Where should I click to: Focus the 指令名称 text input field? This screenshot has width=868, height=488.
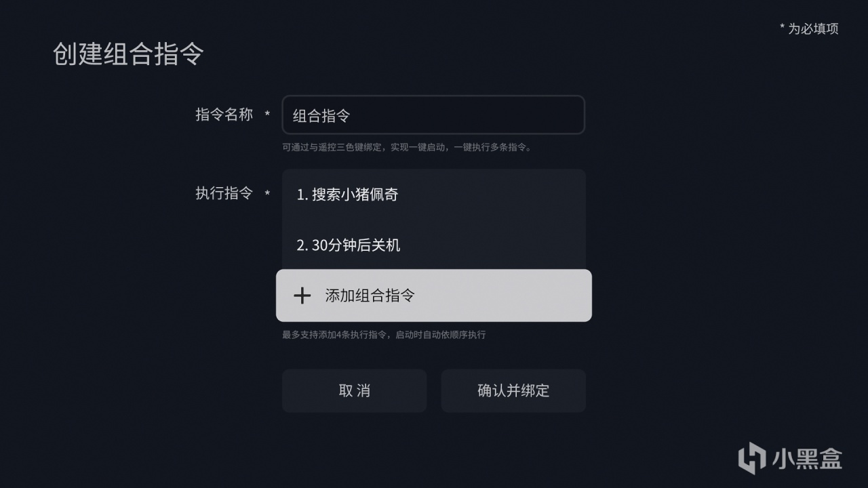[433, 115]
